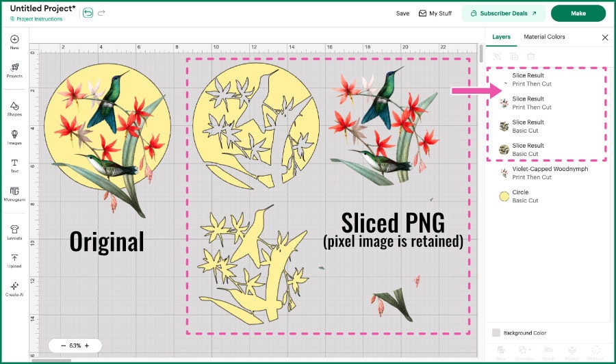Switch to the Material Colors tab

pyautogui.click(x=544, y=37)
